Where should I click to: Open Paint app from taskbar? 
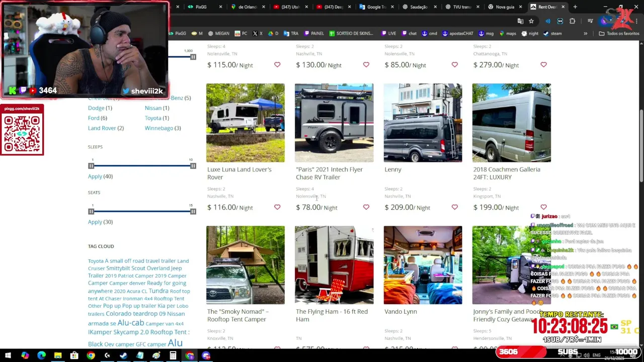156,355
